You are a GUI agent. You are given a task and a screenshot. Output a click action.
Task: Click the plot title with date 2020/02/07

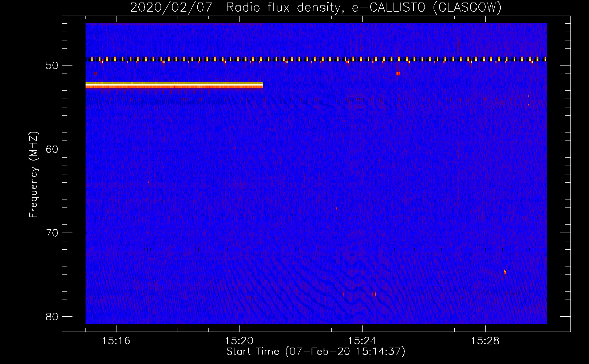(316, 7)
